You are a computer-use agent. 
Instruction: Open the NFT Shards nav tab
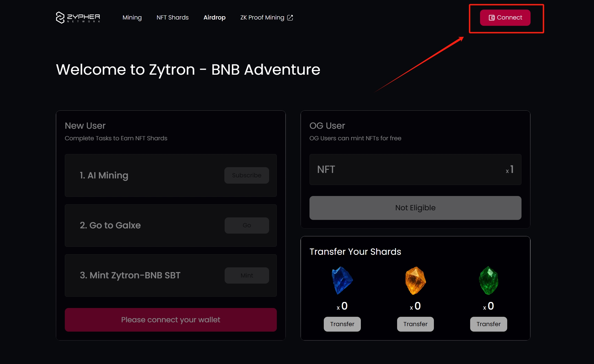(x=172, y=18)
